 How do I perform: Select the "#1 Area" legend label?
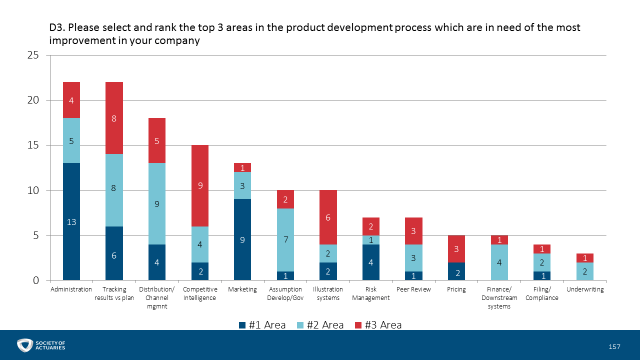(267, 325)
